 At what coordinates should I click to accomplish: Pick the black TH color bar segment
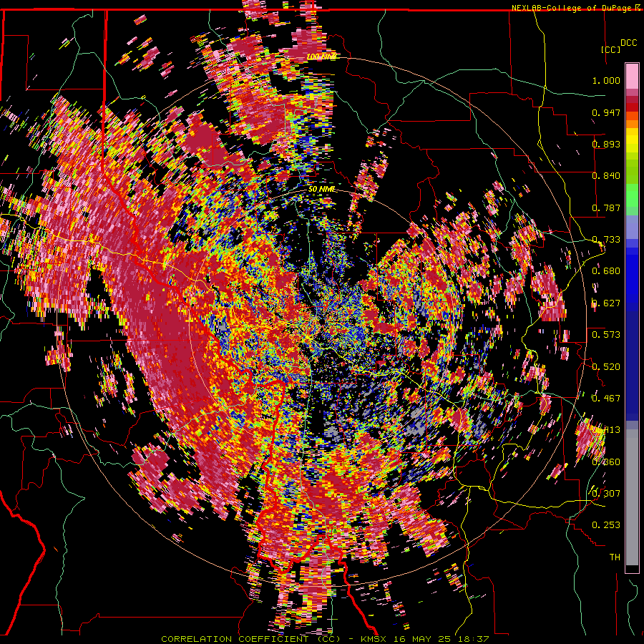[x=632, y=569]
